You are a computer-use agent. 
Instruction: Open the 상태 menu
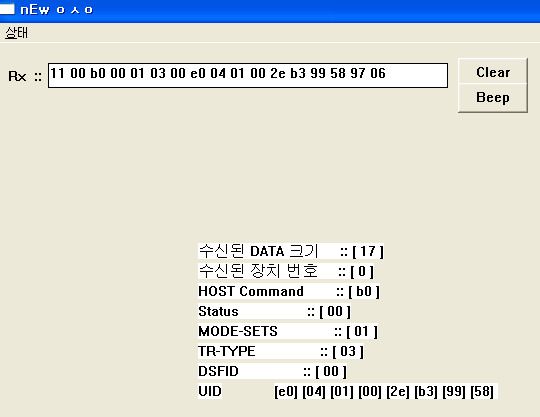[16, 33]
